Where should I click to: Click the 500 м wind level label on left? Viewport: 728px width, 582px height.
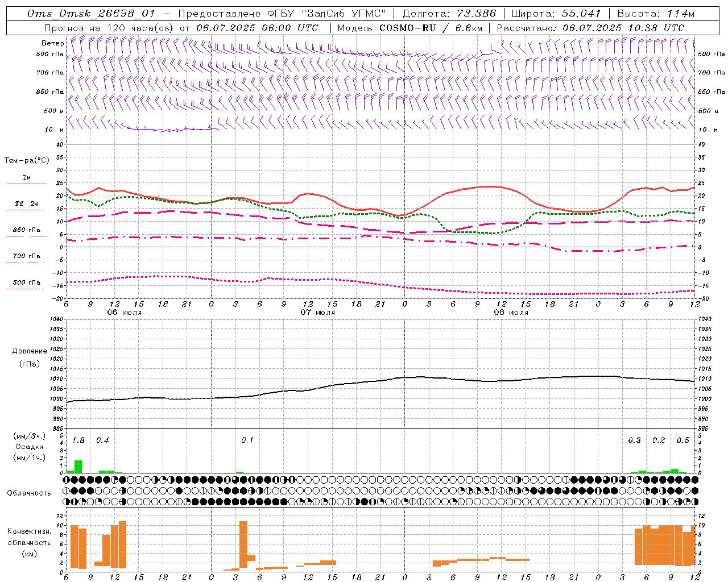pyautogui.click(x=54, y=111)
